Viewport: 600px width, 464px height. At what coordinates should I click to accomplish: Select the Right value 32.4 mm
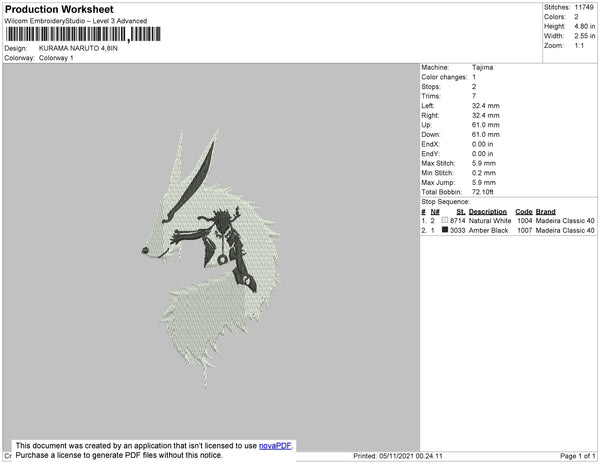[486, 115]
